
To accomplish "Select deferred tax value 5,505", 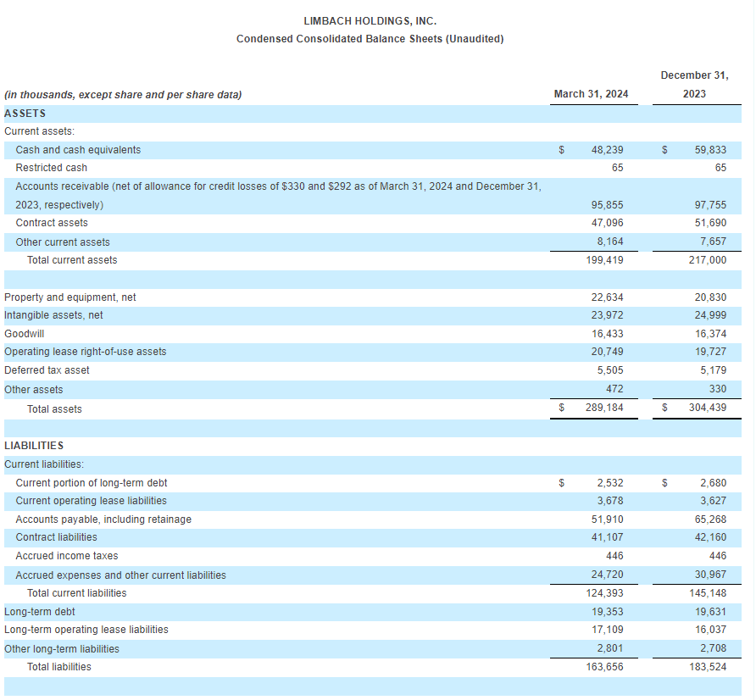I will click(x=610, y=370).
